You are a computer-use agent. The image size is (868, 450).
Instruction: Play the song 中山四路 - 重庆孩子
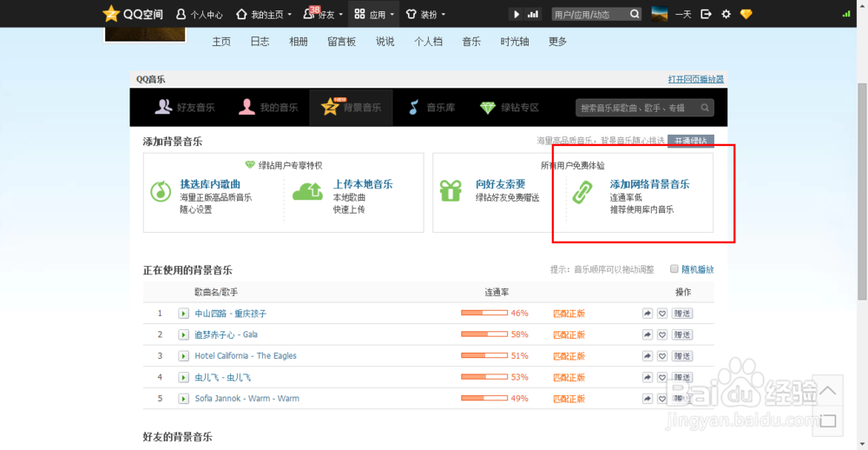[x=183, y=314]
